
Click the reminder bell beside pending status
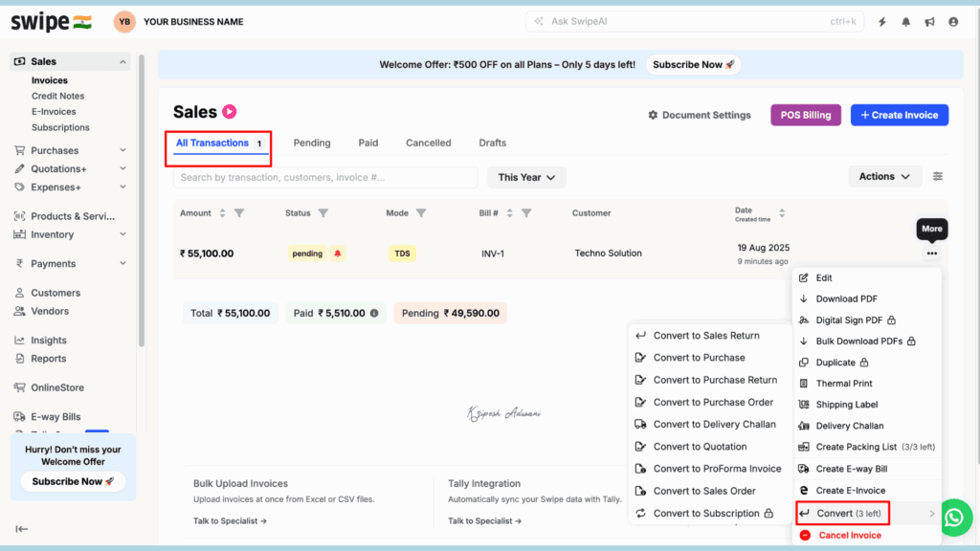[x=338, y=253]
